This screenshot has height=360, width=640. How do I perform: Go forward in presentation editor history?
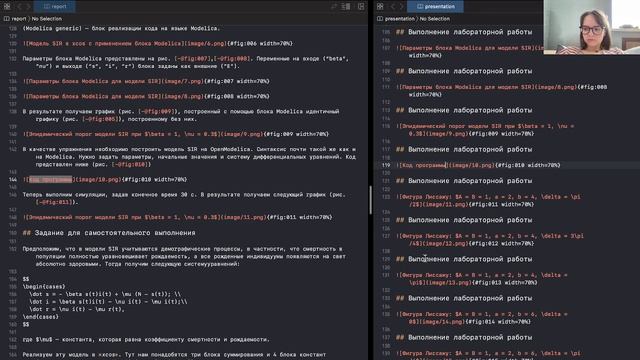click(402, 6)
